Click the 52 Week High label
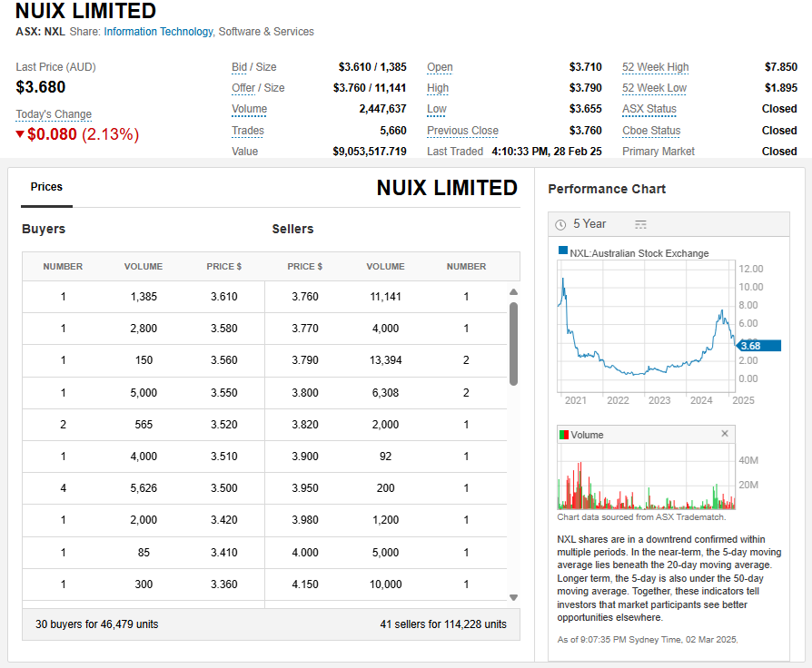The height and width of the screenshot is (668, 812). click(x=655, y=67)
